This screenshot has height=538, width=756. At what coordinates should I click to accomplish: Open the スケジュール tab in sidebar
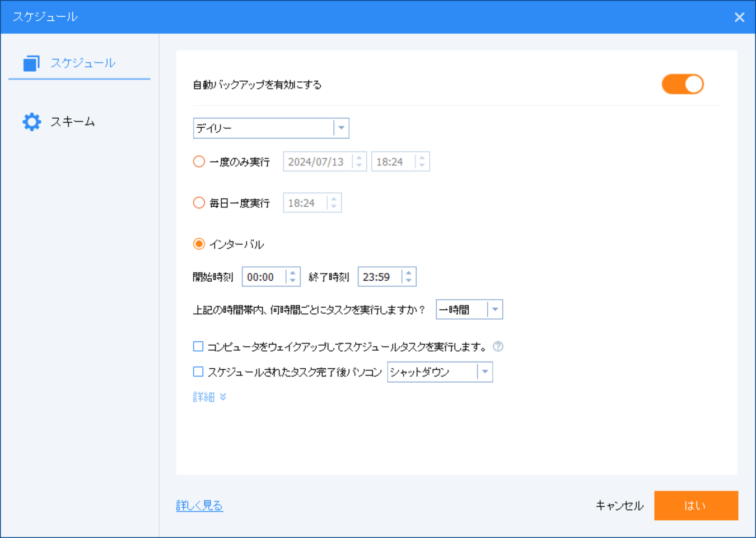point(80,63)
